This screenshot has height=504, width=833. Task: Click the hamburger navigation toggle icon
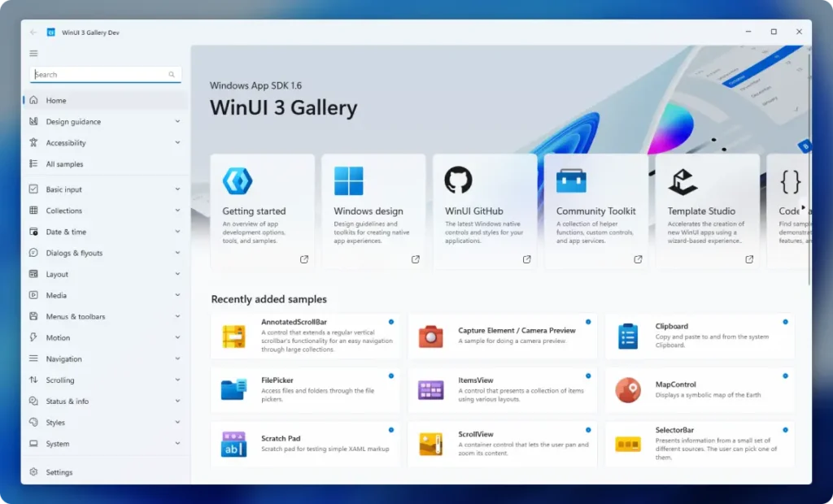(33, 53)
